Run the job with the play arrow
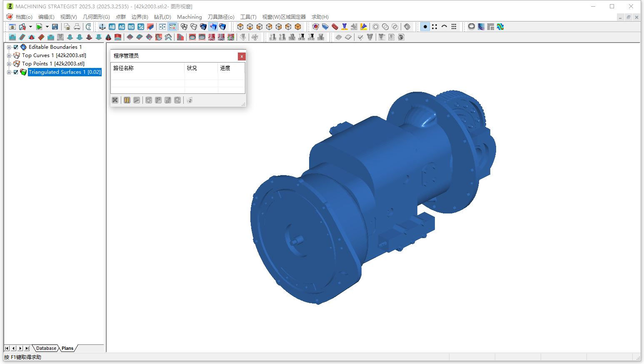Screen dimensions: 644x364 pos(137,100)
